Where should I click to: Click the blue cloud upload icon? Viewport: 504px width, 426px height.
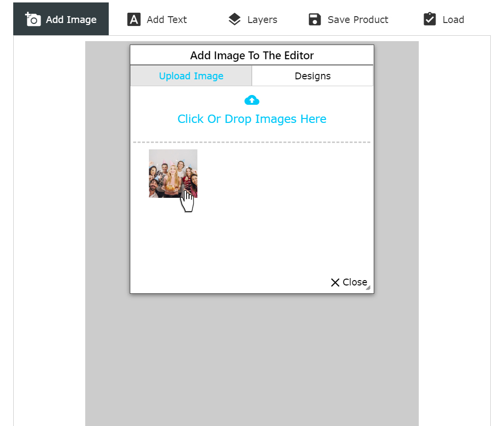(x=252, y=100)
